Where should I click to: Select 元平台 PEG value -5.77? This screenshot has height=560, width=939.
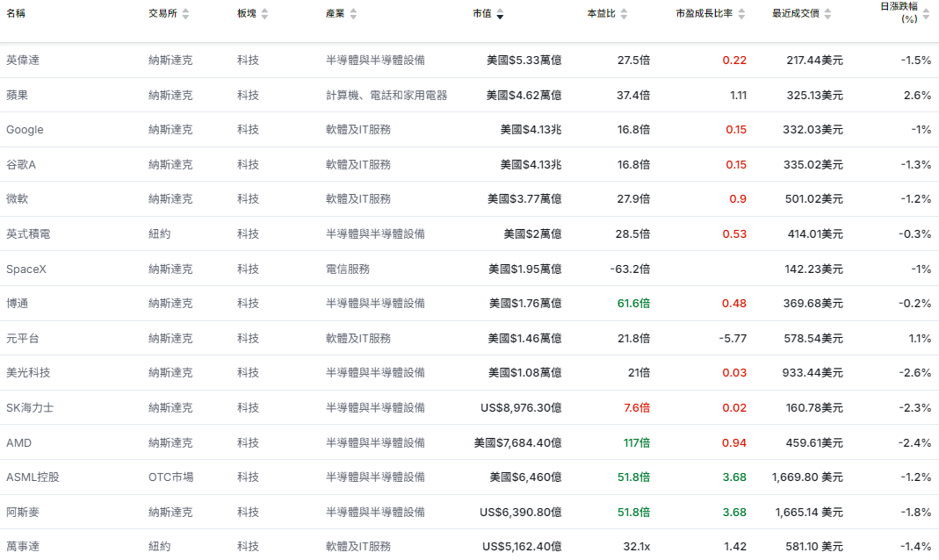733,339
